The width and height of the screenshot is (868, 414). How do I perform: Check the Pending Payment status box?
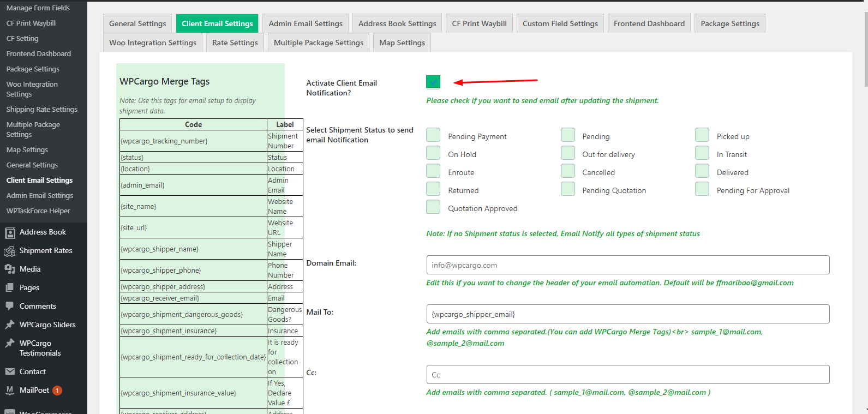click(x=433, y=135)
